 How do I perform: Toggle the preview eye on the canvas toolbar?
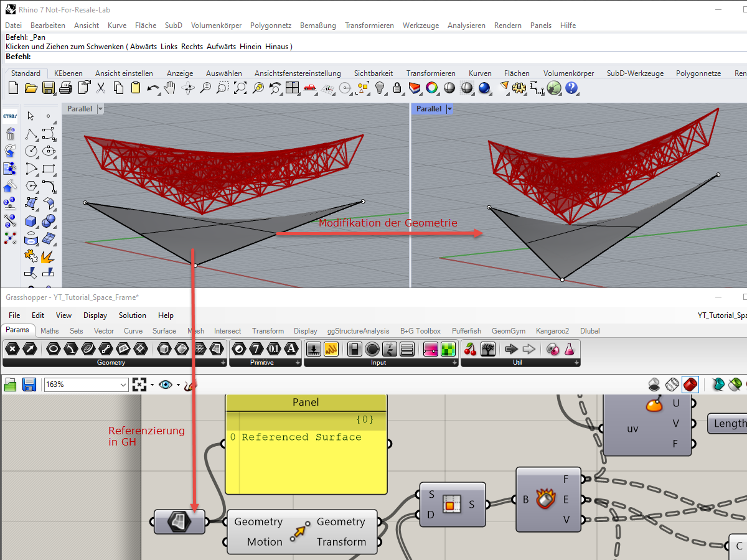point(166,385)
